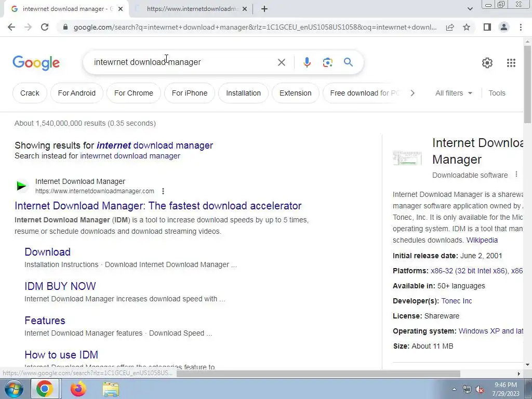Screen dimensions: 532x399
Task: Clear the search box with the X
Action: tap(281, 62)
